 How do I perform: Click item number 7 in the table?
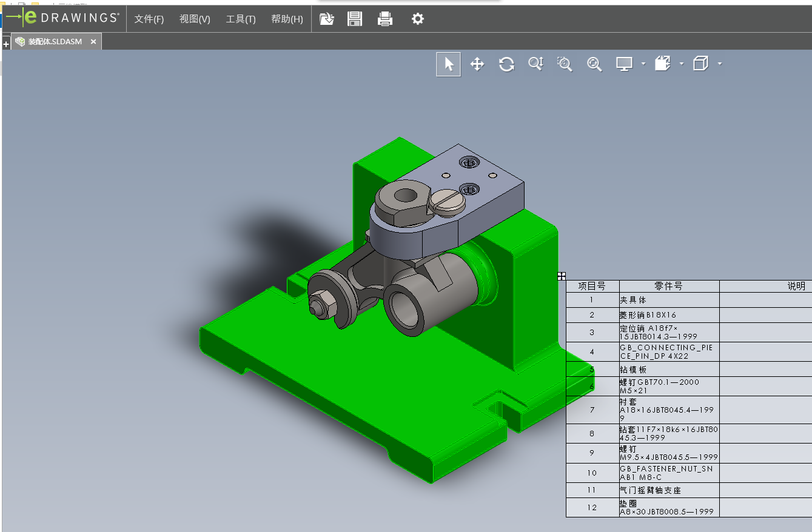click(x=592, y=410)
